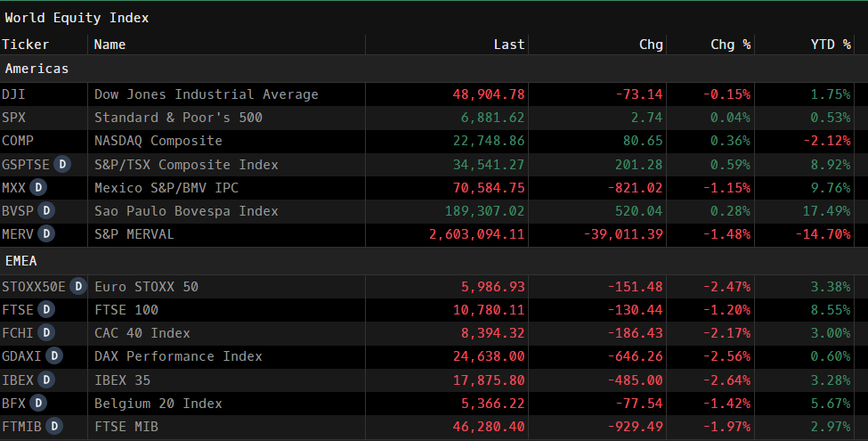
Task: Select the FTMIB ticker text
Action: click(21, 427)
